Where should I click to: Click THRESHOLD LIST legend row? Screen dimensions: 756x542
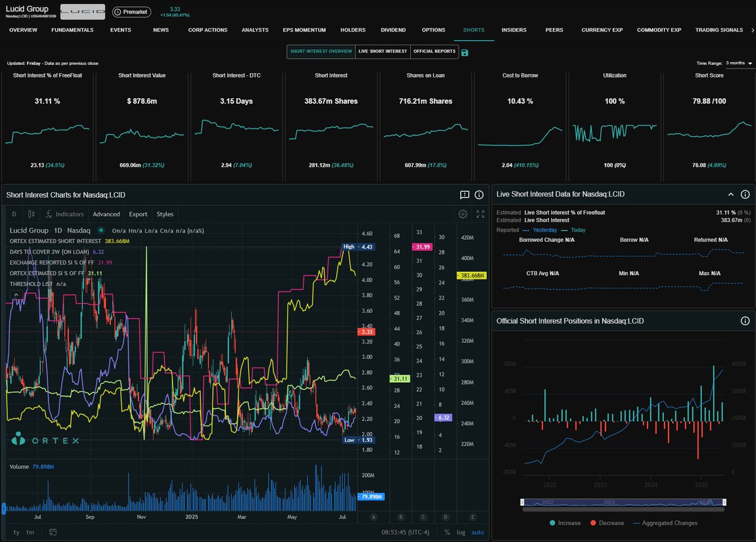click(x=38, y=284)
